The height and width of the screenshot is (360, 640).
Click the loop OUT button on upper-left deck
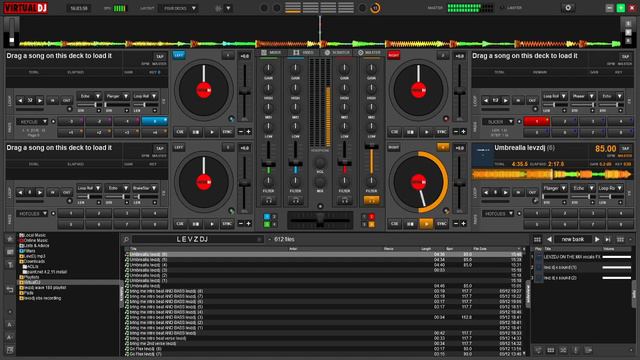[66, 100]
